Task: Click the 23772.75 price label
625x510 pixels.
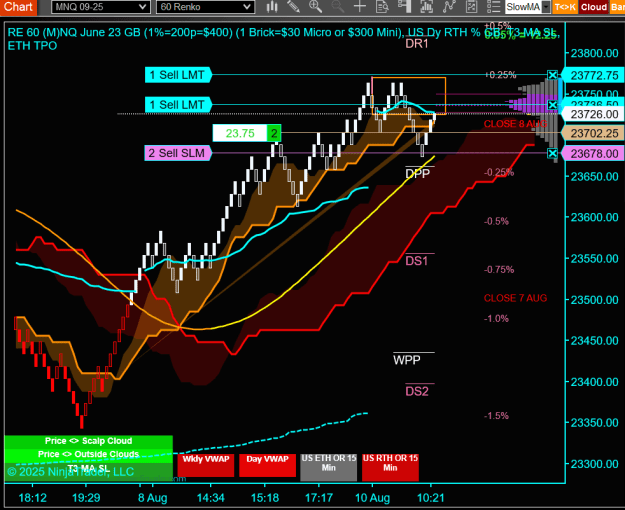Action: point(593,75)
